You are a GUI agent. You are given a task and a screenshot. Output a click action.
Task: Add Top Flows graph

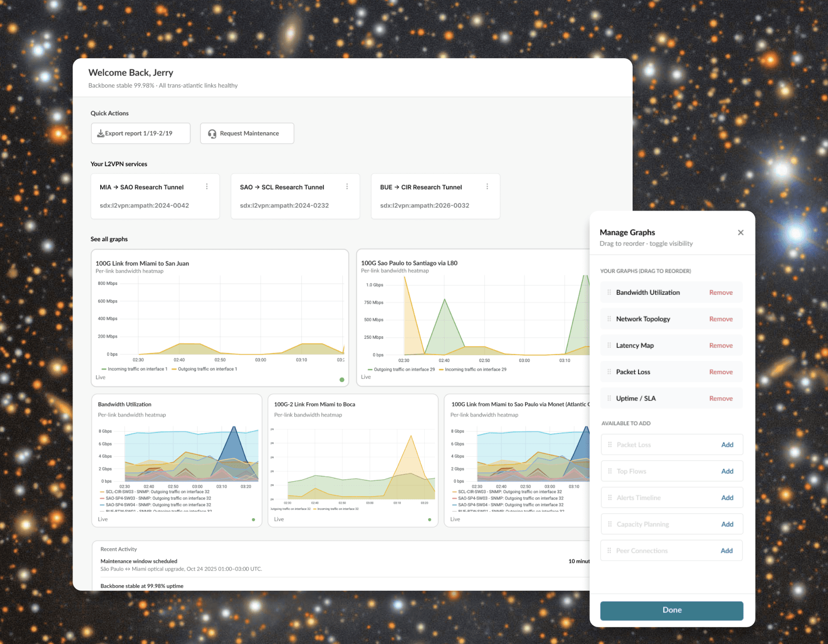coord(727,471)
